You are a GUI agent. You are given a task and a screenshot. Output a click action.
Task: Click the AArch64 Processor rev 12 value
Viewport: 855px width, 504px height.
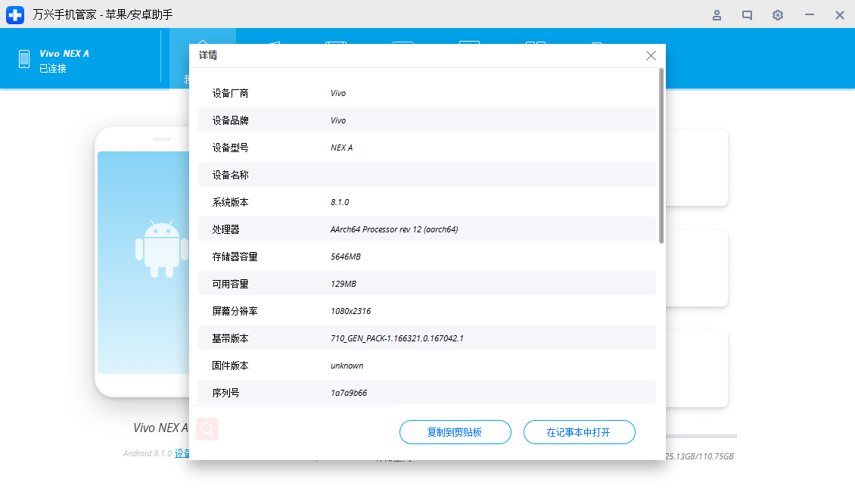[393, 229]
